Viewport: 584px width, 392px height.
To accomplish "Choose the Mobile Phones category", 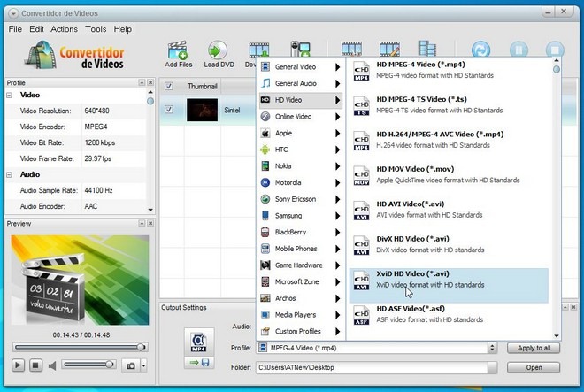I will 300,249.
